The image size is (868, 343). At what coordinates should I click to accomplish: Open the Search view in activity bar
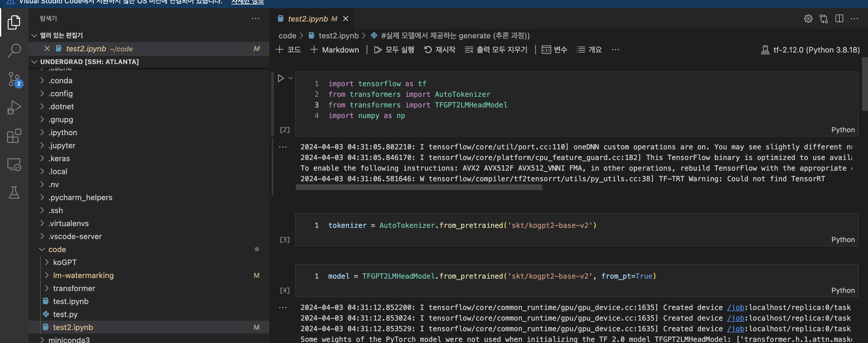14,50
